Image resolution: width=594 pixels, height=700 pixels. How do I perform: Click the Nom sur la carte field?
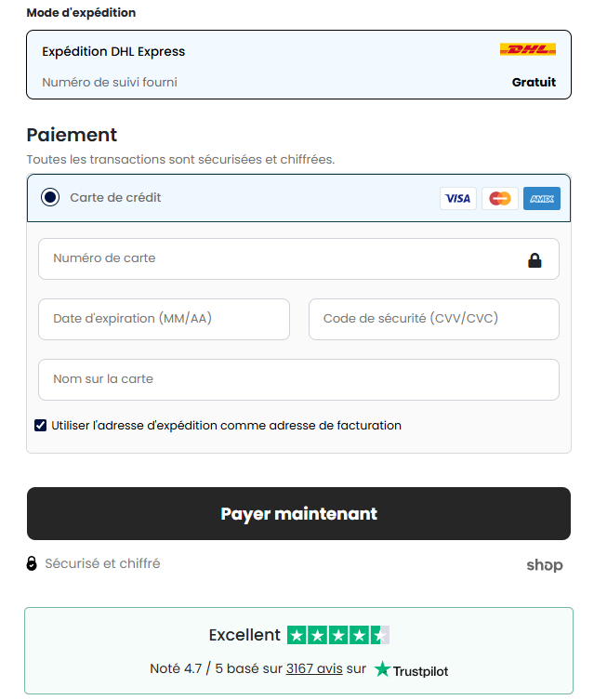click(297, 379)
